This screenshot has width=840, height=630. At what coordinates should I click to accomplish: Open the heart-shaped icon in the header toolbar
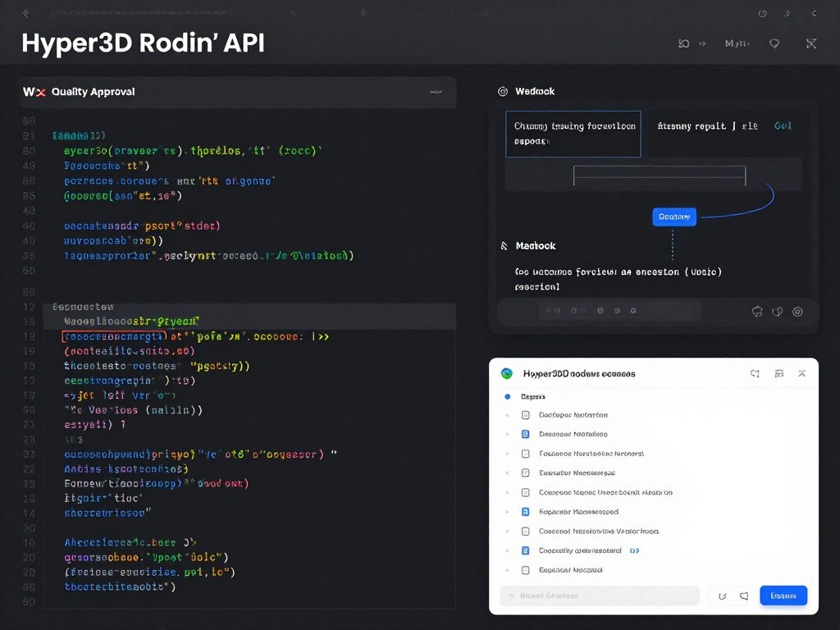(774, 43)
